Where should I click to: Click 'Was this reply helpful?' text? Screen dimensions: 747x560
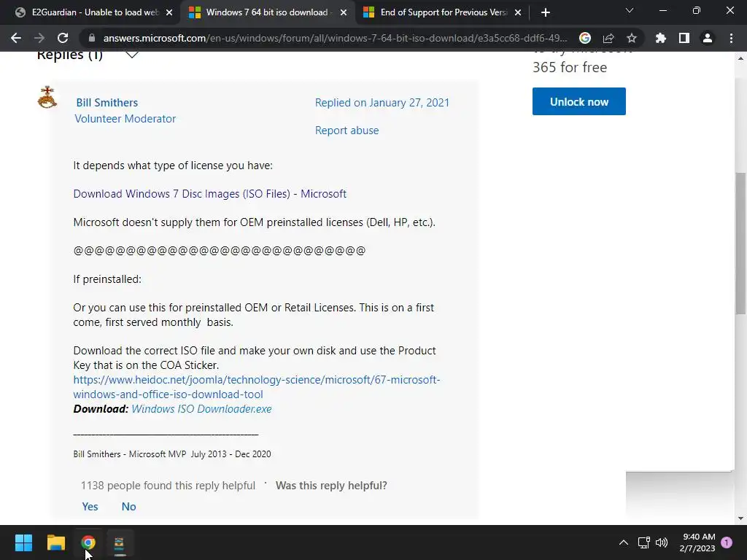331,486
